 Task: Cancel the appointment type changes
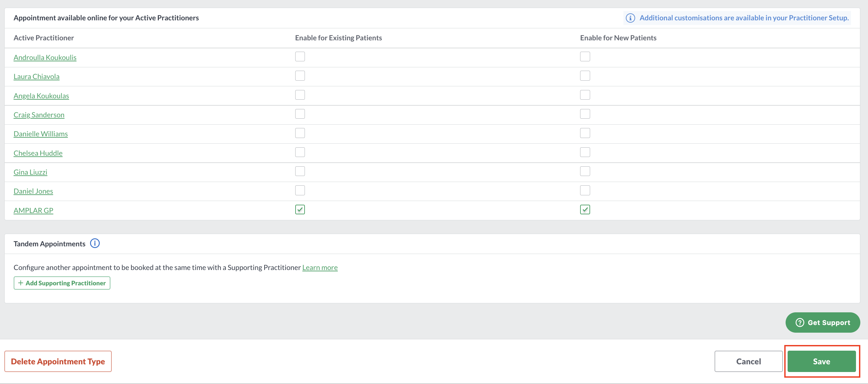click(x=748, y=361)
